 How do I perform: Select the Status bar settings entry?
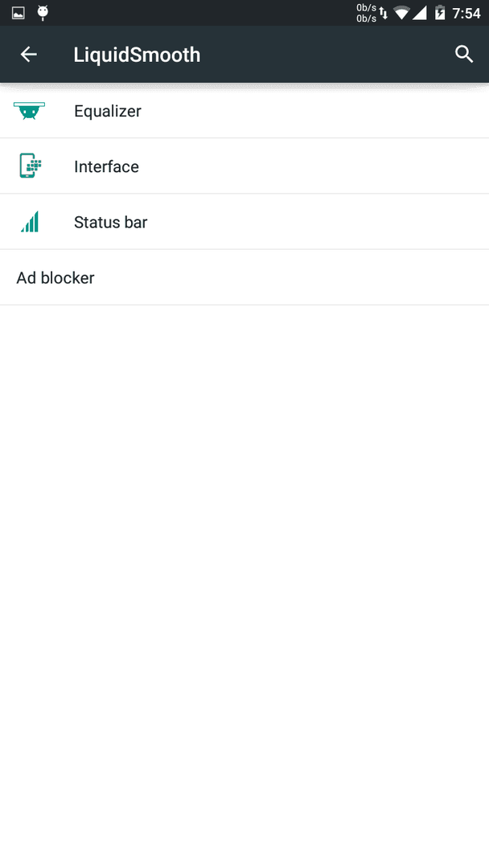tap(244, 222)
